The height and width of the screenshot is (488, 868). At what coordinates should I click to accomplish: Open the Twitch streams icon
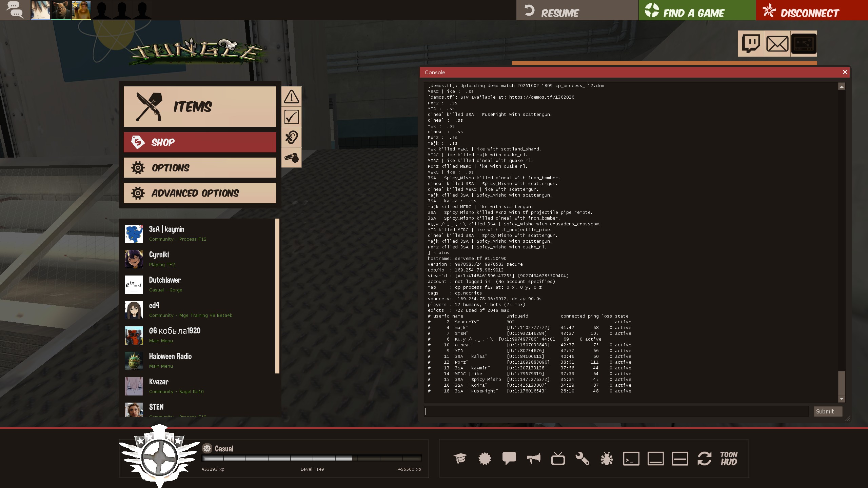pyautogui.click(x=751, y=44)
